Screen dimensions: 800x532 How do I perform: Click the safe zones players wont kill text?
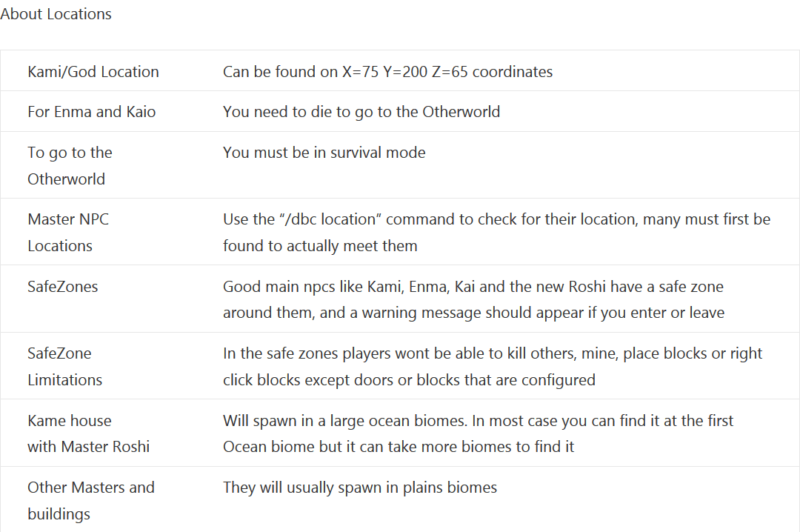click(x=493, y=367)
